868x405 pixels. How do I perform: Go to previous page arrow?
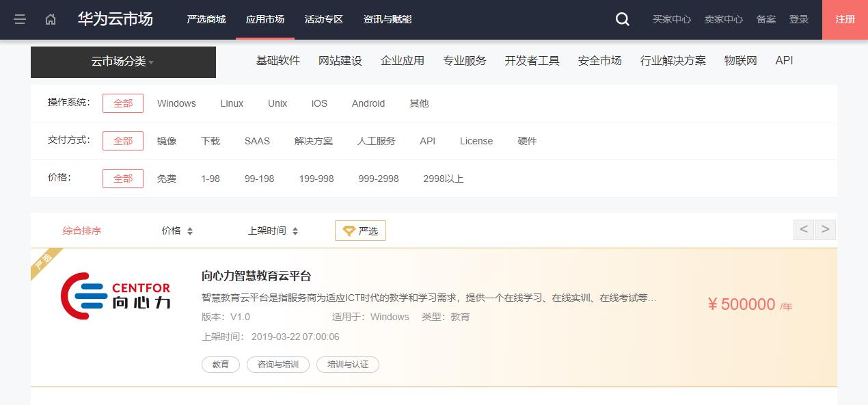pyautogui.click(x=804, y=229)
